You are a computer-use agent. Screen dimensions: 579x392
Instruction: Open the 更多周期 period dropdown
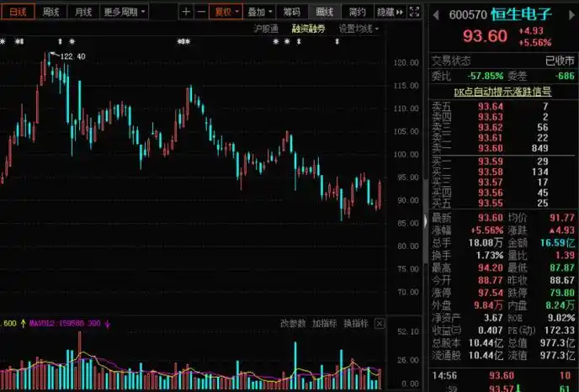coord(124,12)
